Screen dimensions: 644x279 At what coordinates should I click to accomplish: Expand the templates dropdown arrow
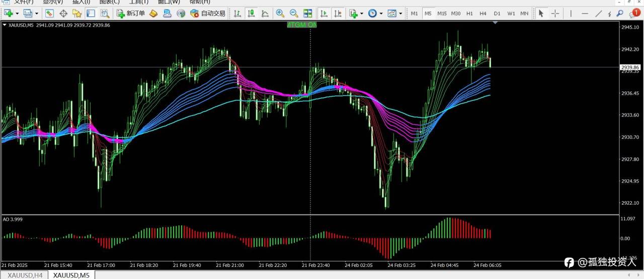[x=401, y=14]
